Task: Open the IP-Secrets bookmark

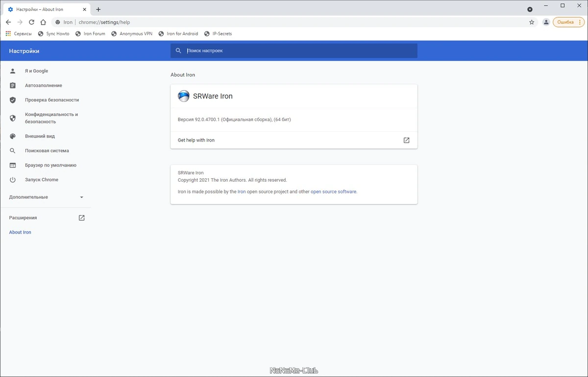Action: click(218, 34)
